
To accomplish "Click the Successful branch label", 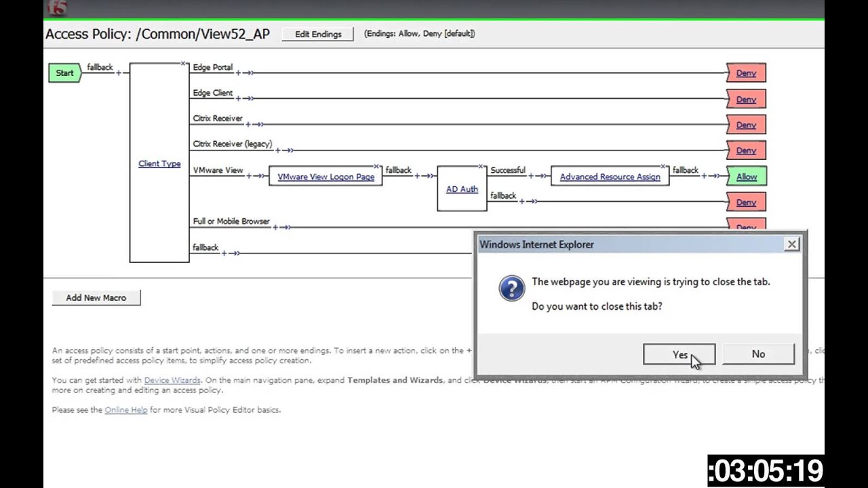I will [x=508, y=170].
